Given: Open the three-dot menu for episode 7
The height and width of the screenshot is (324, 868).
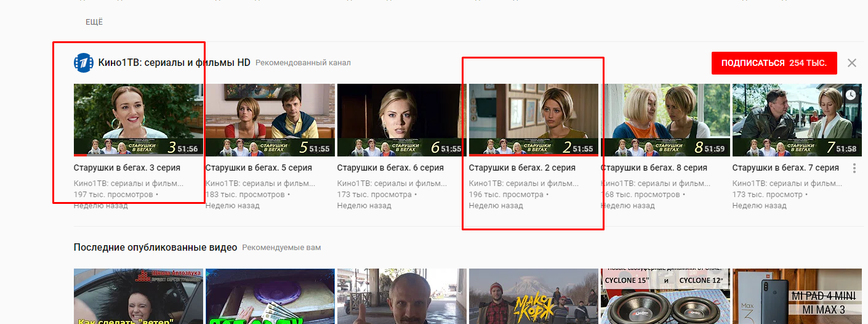Looking at the screenshot, I should [x=854, y=168].
